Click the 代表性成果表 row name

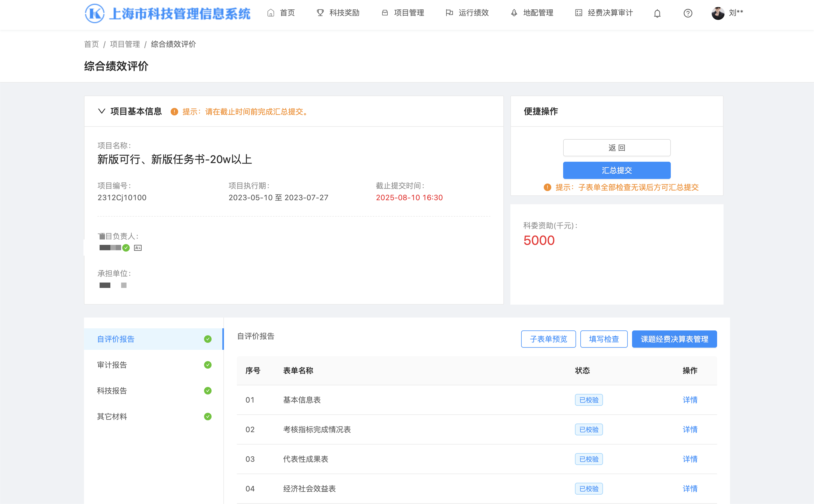(306, 459)
